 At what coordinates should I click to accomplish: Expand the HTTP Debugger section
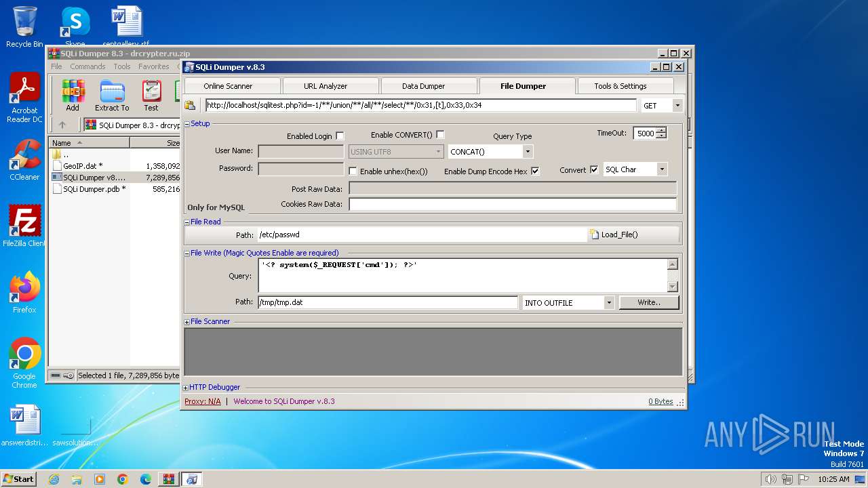click(186, 388)
